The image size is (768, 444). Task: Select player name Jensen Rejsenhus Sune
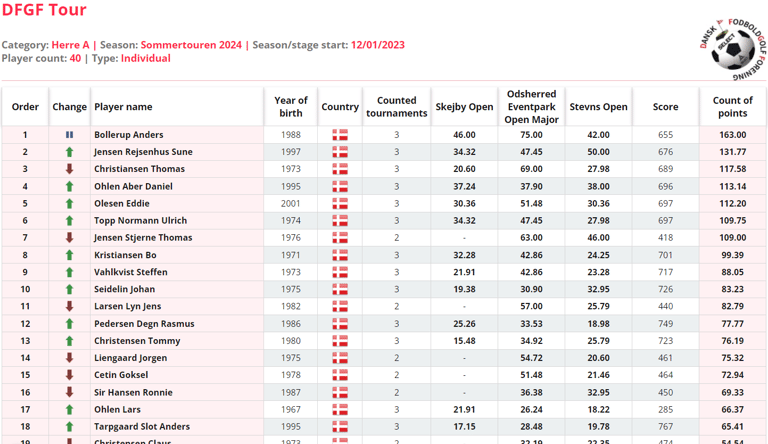tap(144, 152)
